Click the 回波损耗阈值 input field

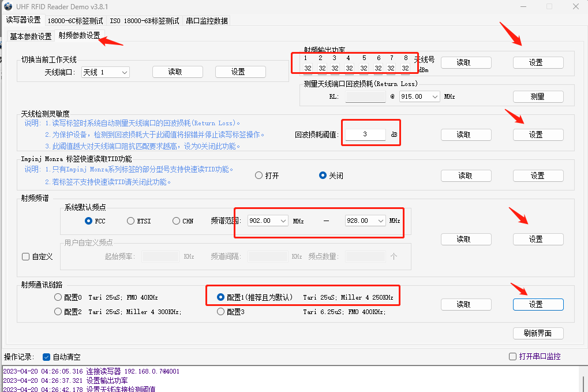(x=365, y=135)
